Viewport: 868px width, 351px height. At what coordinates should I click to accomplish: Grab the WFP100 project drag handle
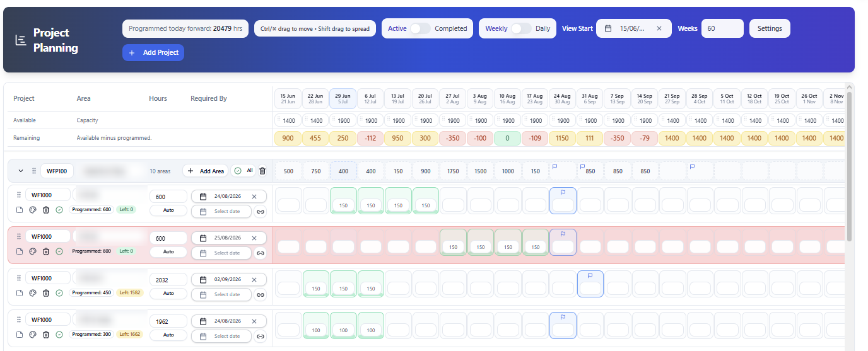(x=33, y=171)
